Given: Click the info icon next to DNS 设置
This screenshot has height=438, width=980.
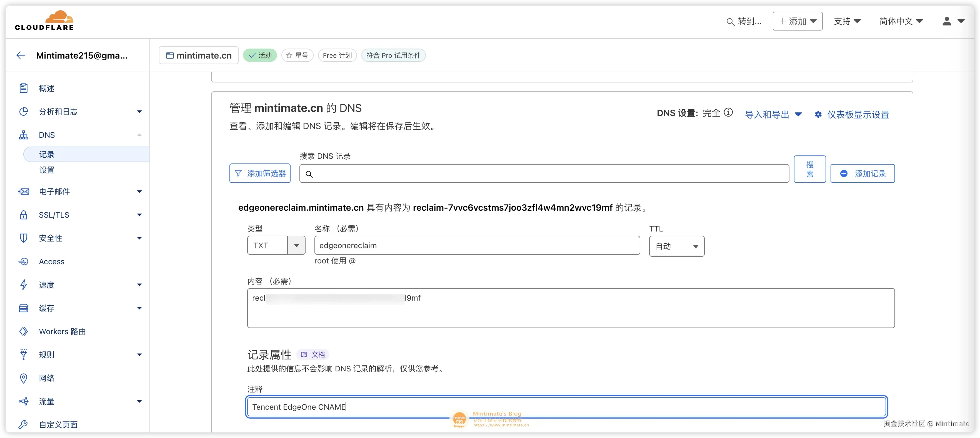Looking at the screenshot, I should point(728,112).
